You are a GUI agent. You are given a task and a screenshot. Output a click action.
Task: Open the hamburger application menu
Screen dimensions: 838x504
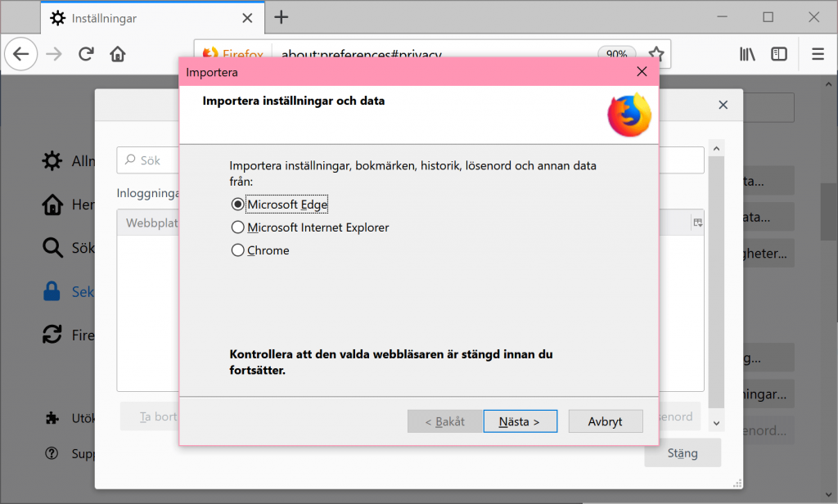818,54
